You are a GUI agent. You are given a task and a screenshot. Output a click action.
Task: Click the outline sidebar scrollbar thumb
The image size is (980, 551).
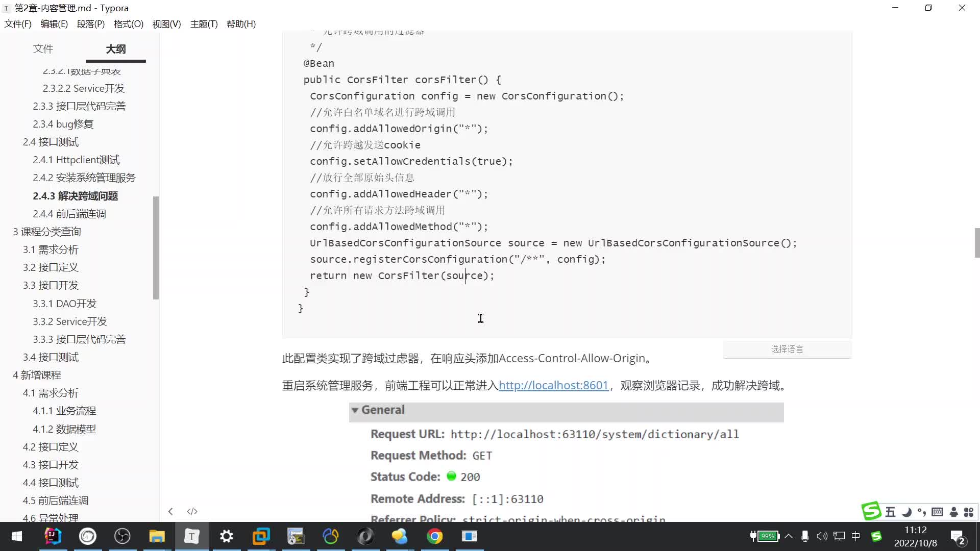[156, 247]
